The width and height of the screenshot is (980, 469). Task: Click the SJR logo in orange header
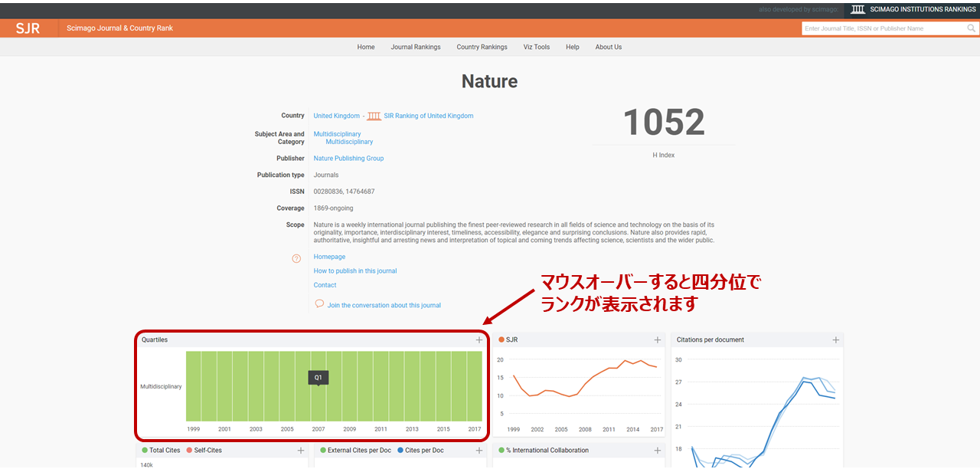pyautogui.click(x=28, y=28)
